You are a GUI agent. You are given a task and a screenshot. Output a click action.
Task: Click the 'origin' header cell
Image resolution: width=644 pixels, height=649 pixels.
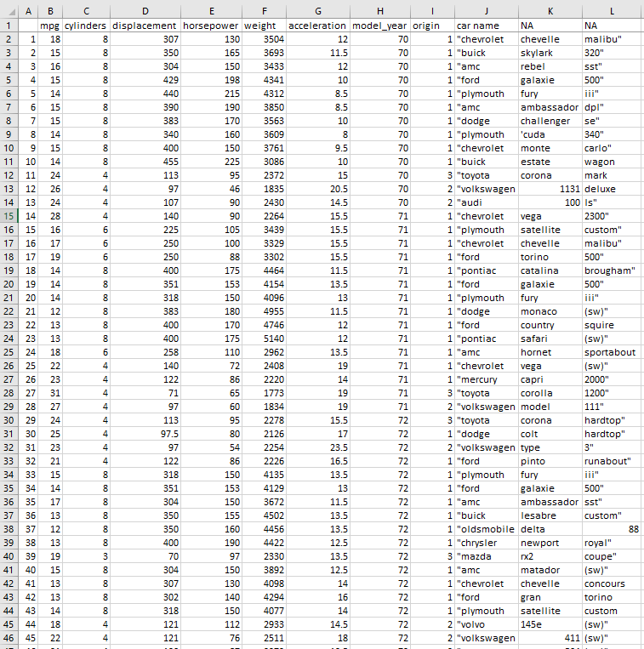pos(432,26)
